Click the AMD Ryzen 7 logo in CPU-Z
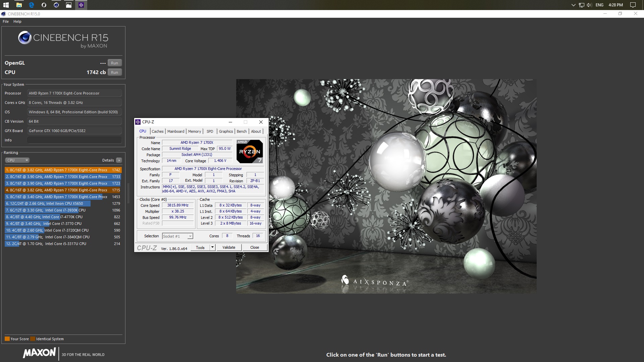This screenshot has height=362, width=644. 250,152
